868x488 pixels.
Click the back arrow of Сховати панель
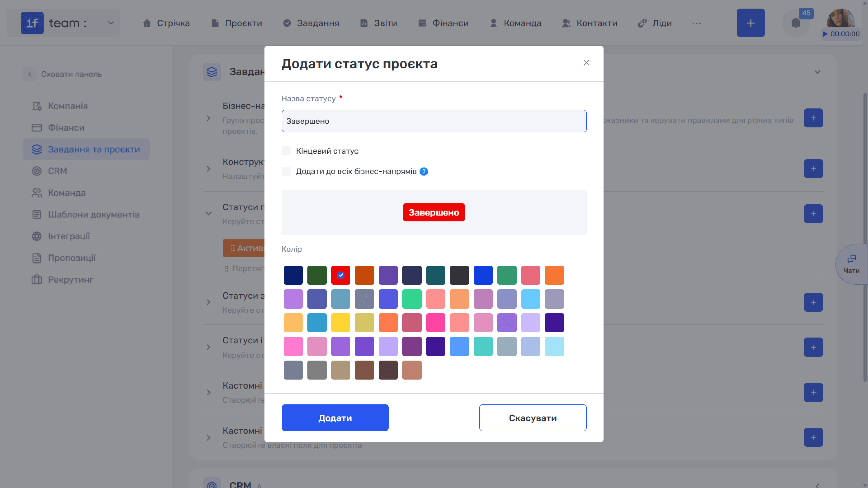(x=29, y=74)
